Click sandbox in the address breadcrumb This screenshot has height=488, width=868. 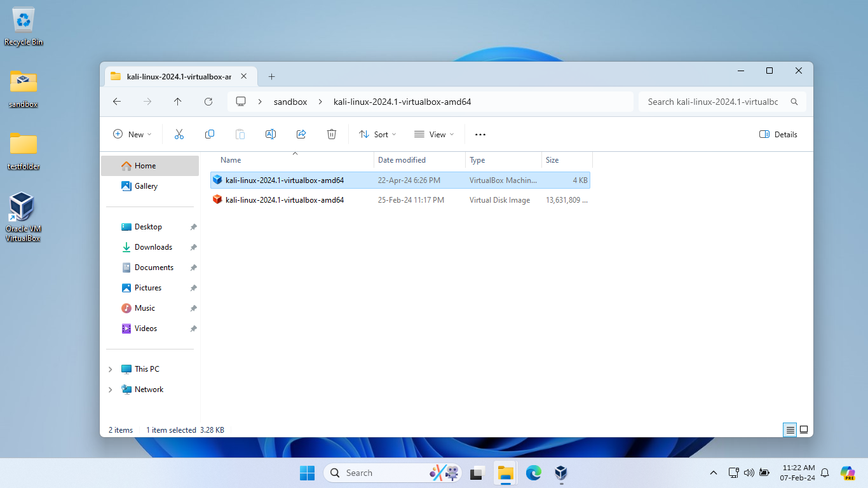click(290, 102)
